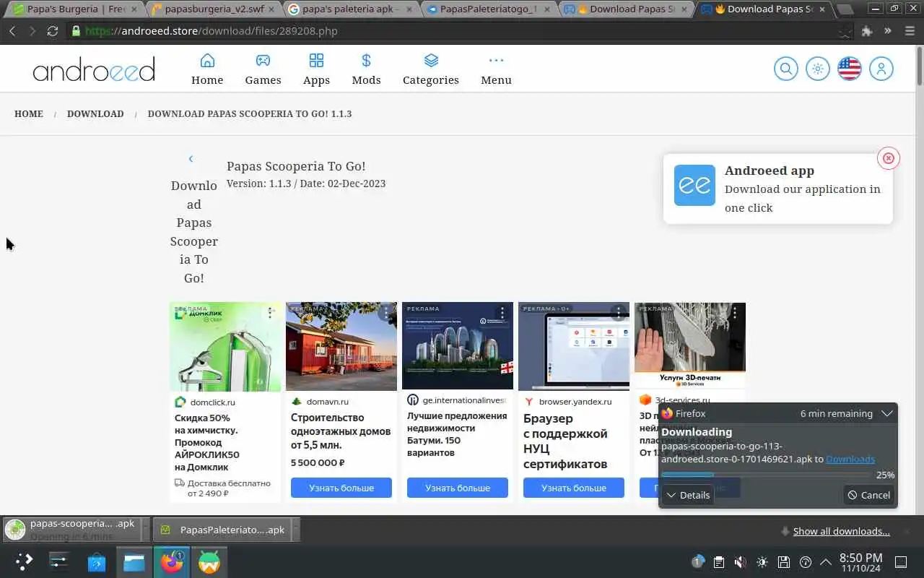Toggle the light/dark theme sun icon
This screenshot has height=578, width=924.
[817, 69]
